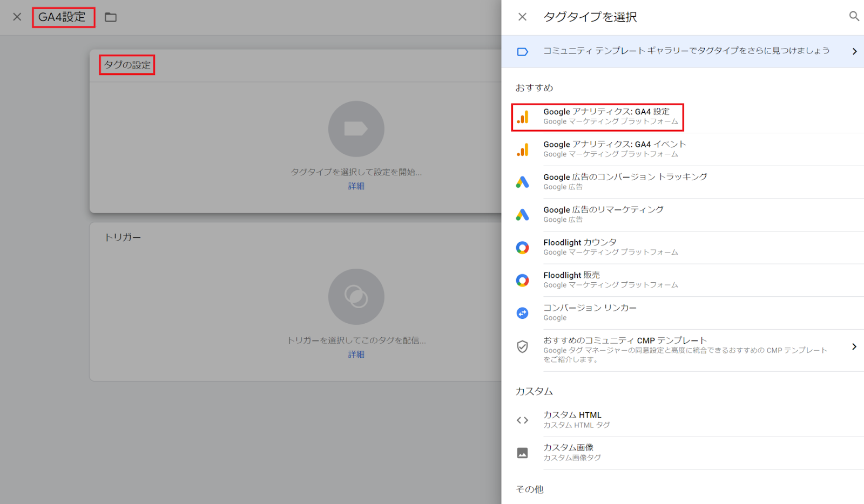The width and height of the screenshot is (864, 504).
Task: Click the Floodlight カウンタ ring icon
Action: [x=522, y=248]
